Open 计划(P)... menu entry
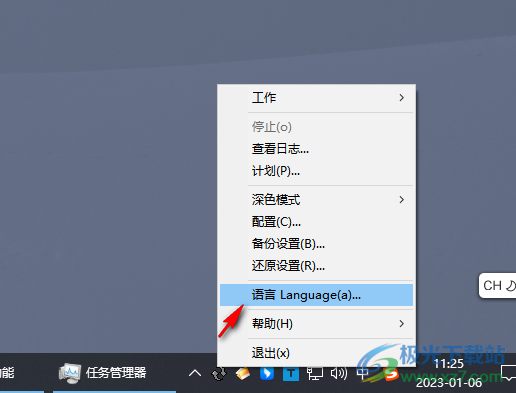 click(316, 171)
